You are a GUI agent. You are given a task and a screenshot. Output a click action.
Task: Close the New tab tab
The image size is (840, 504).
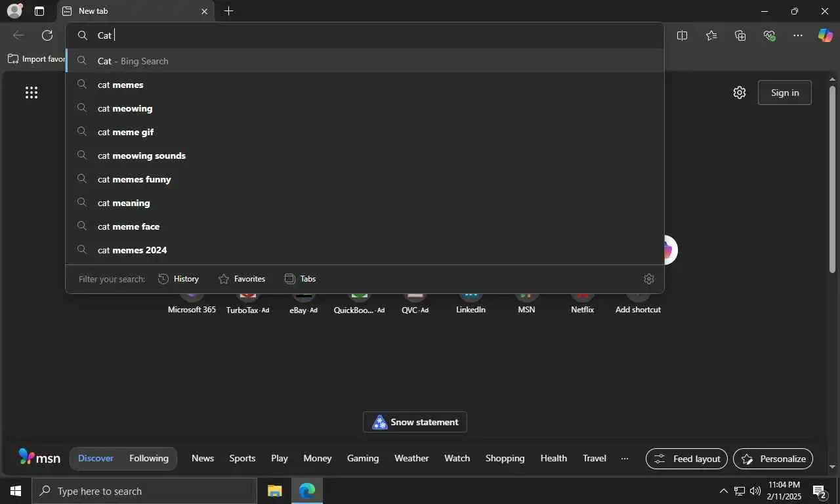click(204, 11)
